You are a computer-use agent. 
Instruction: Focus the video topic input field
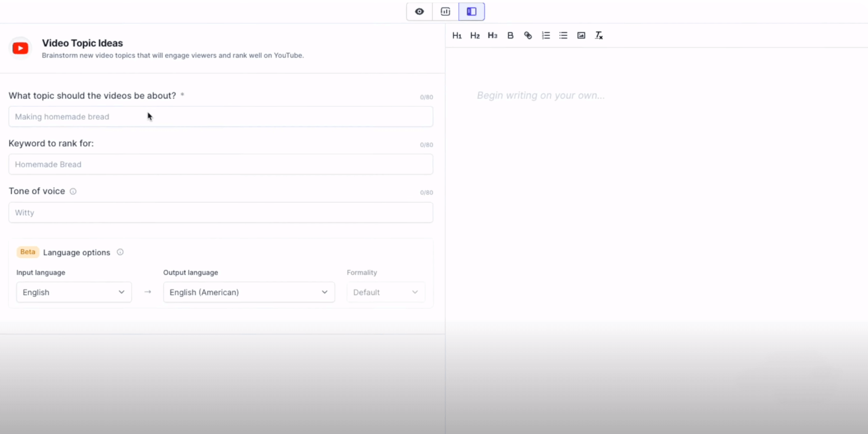click(x=221, y=117)
